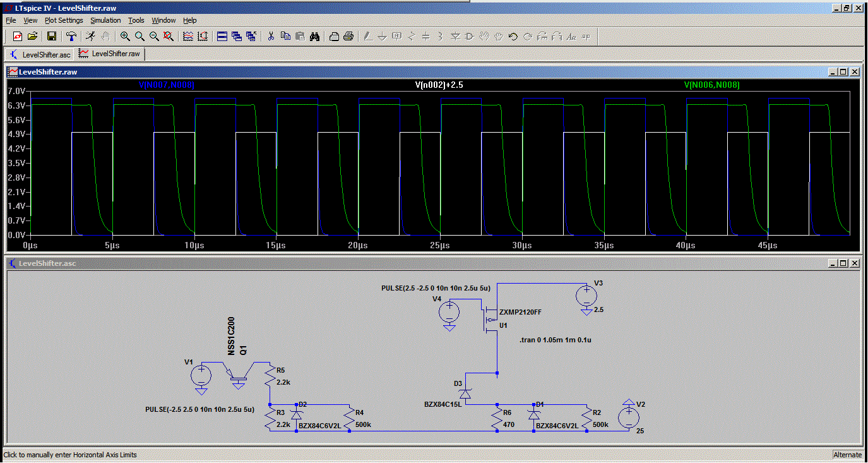Click the Zoom to Fit icon
Viewport: 868px width, 463px height.
pyautogui.click(x=169, y=37)
